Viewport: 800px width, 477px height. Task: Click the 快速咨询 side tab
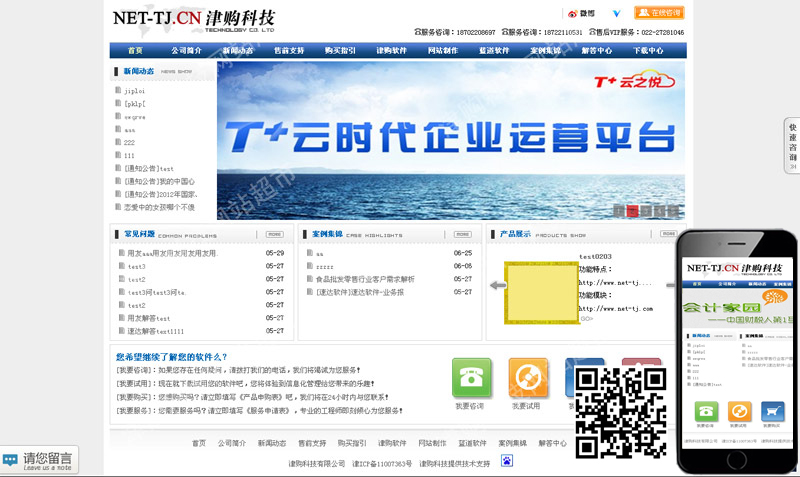pos(792,145)
